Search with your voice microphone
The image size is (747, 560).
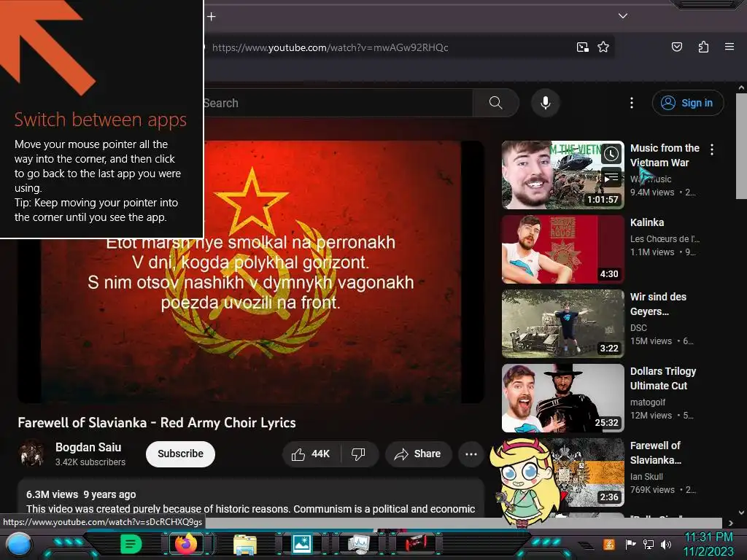[x=546, y=103]
